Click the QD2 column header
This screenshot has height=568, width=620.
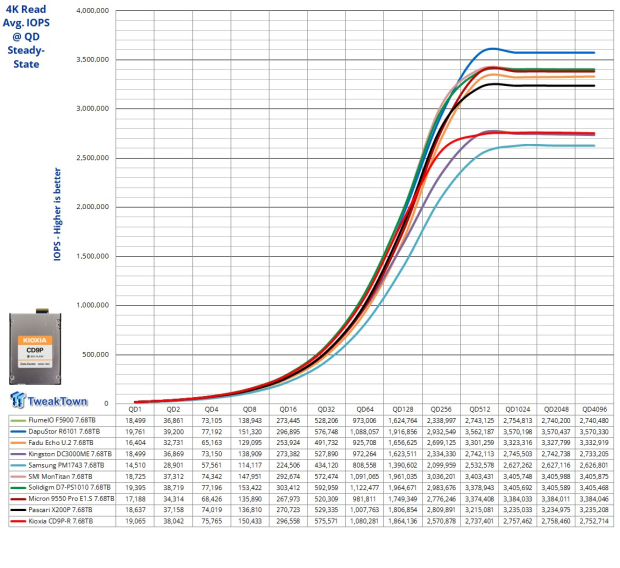tap(173, 409)
